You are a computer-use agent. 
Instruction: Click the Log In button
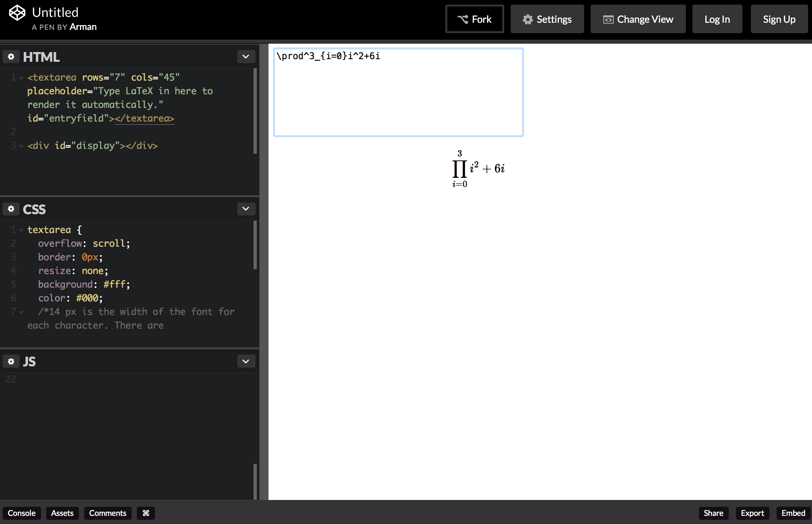click(717, 19)
